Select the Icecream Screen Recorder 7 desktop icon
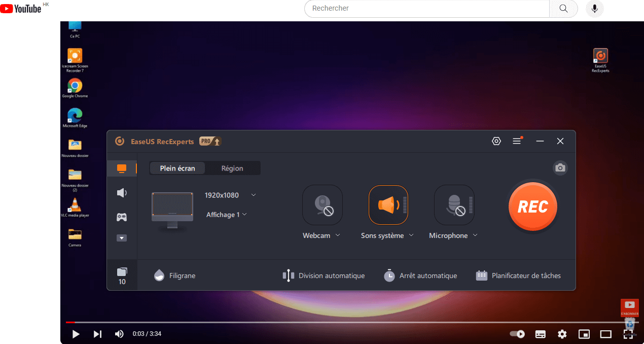The image size is (644, 344). 75,60
